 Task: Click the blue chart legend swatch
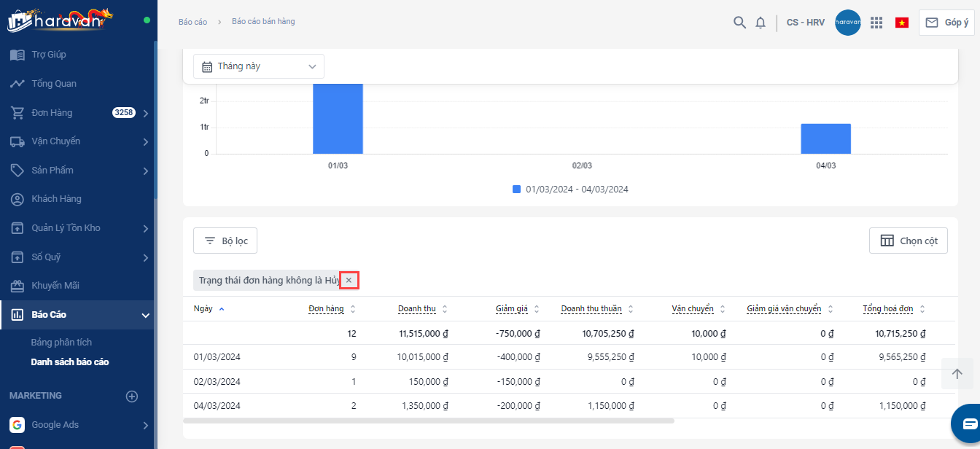pyautogui.click(x=516, y=189)
